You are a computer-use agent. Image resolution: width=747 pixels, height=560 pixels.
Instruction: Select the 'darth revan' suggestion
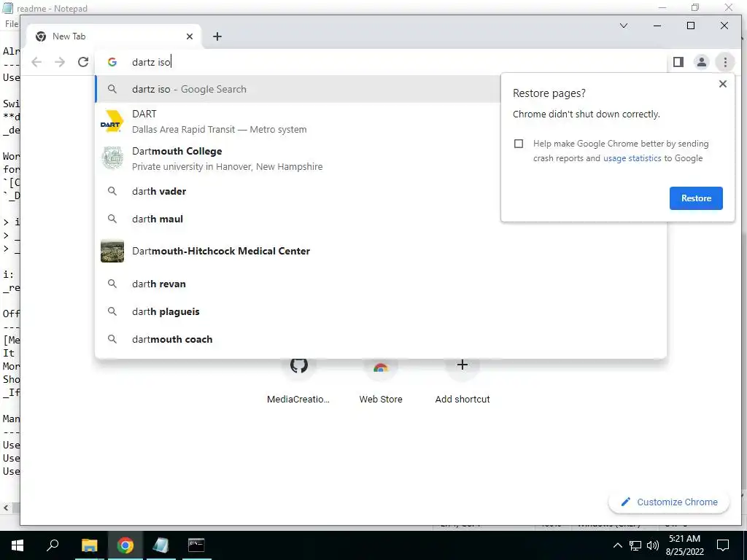[381, 284]
